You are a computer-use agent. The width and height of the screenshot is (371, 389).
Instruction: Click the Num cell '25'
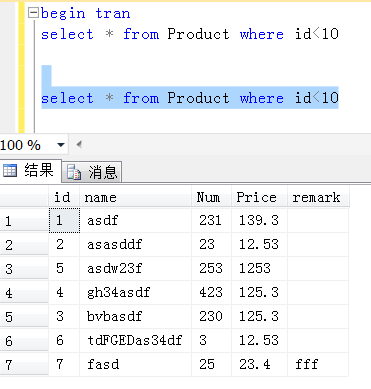click(211, 364)
